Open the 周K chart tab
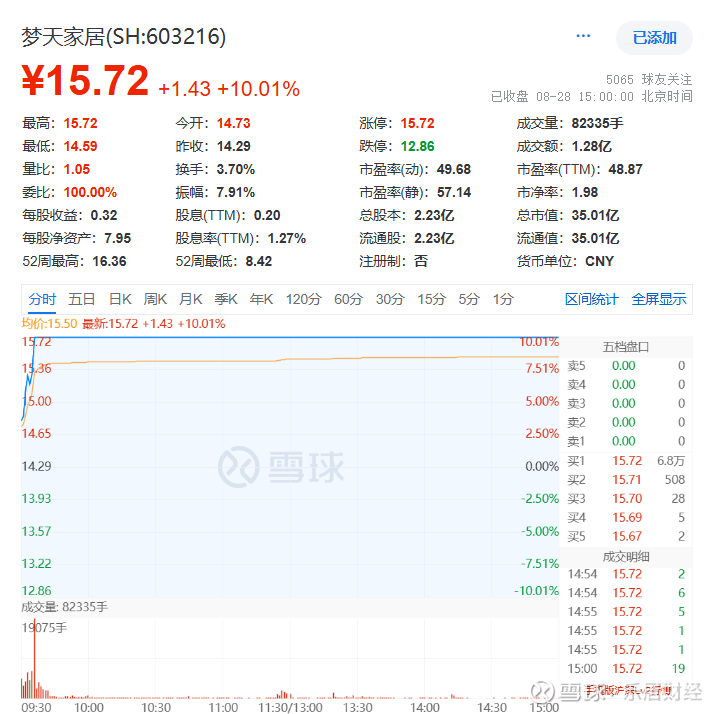This screenshot has height=714, width=723. tap(155, 299)
